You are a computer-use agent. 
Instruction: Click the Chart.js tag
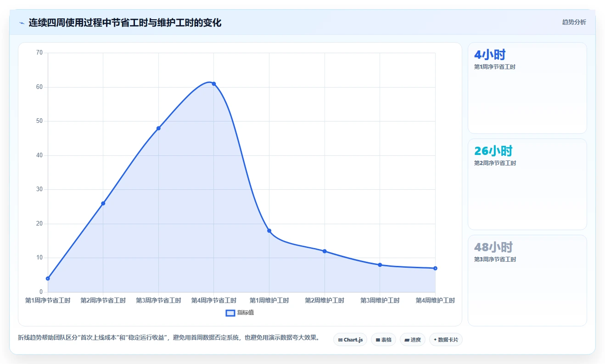point(350,340)
